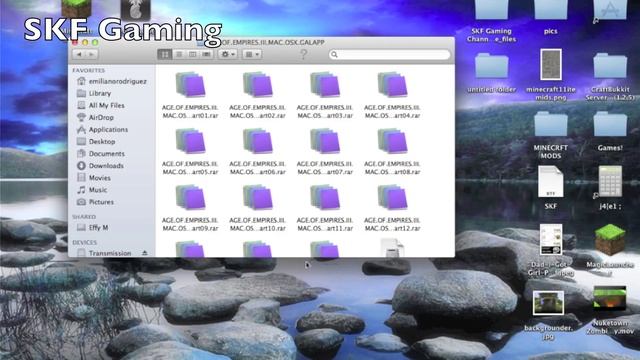The image size is (640, 360).
Task: Click the part01.rar file name label
Action: click(x=191, y=111)
